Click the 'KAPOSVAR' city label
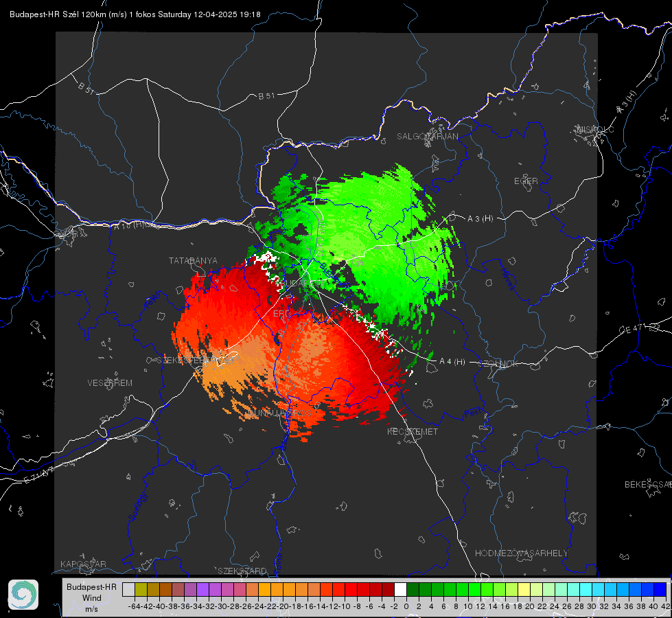Image resolution: width=672 pixels, height=618 pixels. click(83, 564)
